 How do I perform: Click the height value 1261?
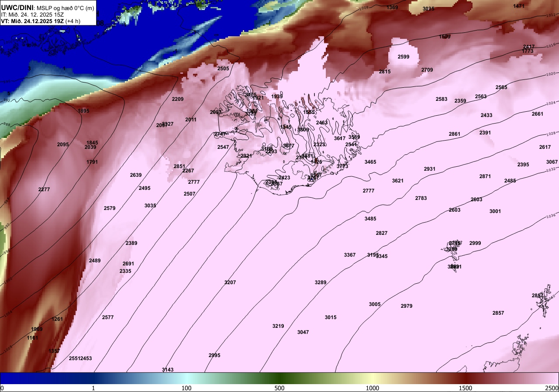[x=57, y=319]
